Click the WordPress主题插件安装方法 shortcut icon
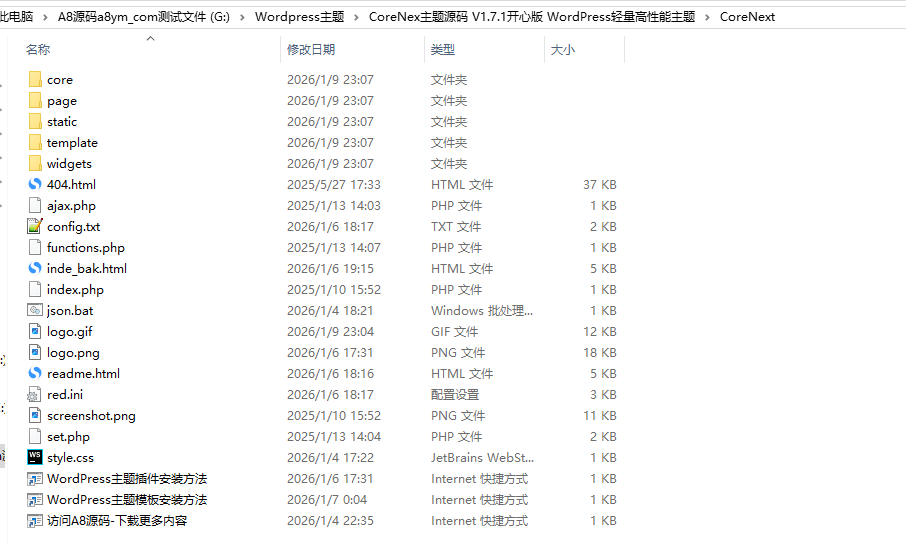This screenshot has width=906, height=545. [x=35, y=479]
